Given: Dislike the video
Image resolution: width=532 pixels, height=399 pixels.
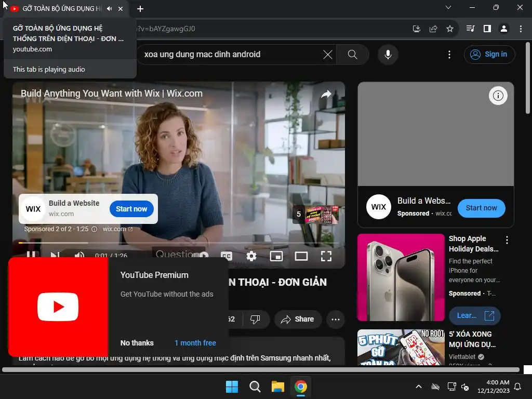Looking at the screenshot, I should (255, 320).
